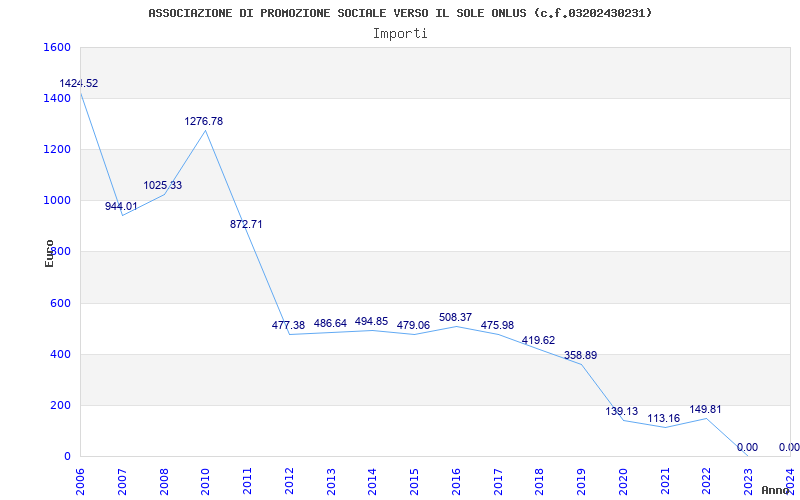Click the 2014 x-axis year label

point(373,481)
